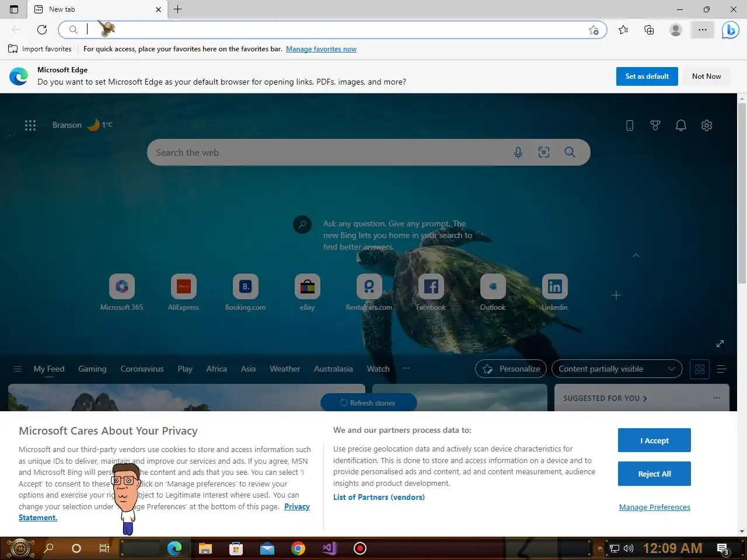
Task: Open the user profile avatar
Action: pyautogui.click(x=676, y=30)
